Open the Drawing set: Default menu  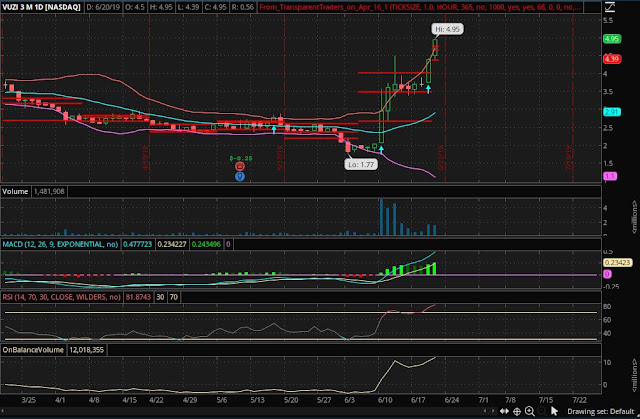tap(601, 411)
